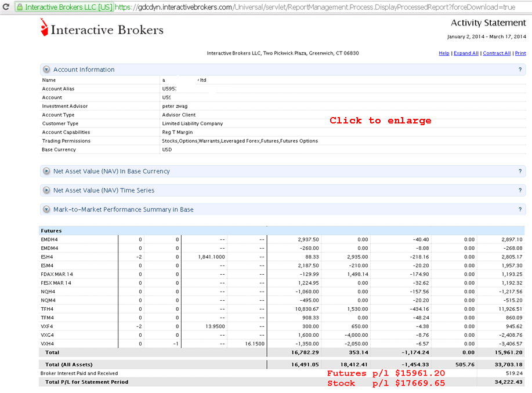Select the NQM4 futures row symbol

[48, 300]
